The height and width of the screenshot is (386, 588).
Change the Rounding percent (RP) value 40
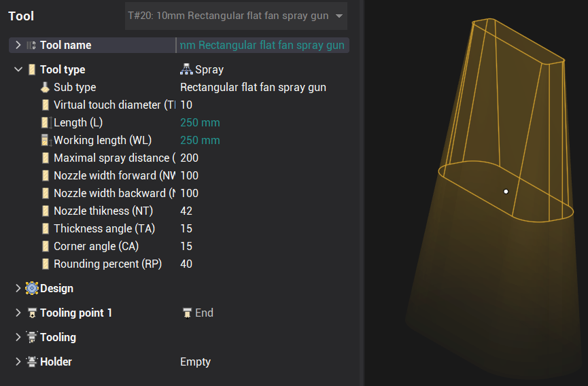[186, 264]
